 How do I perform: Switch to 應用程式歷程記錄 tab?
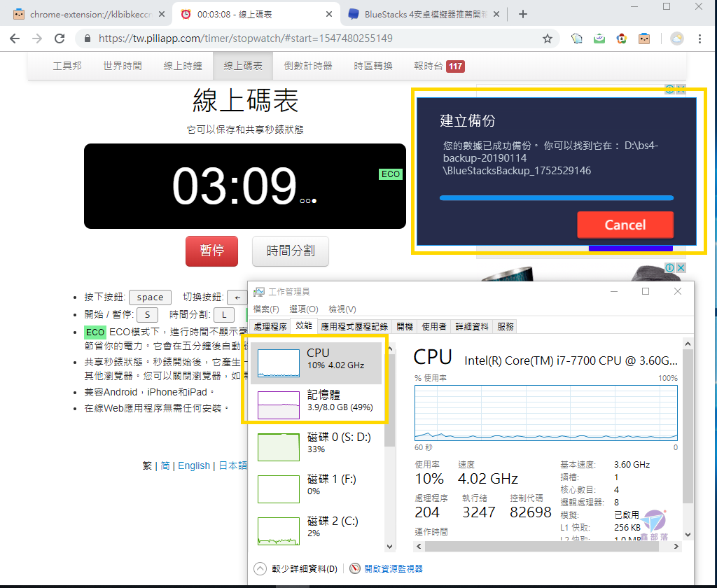354,326
